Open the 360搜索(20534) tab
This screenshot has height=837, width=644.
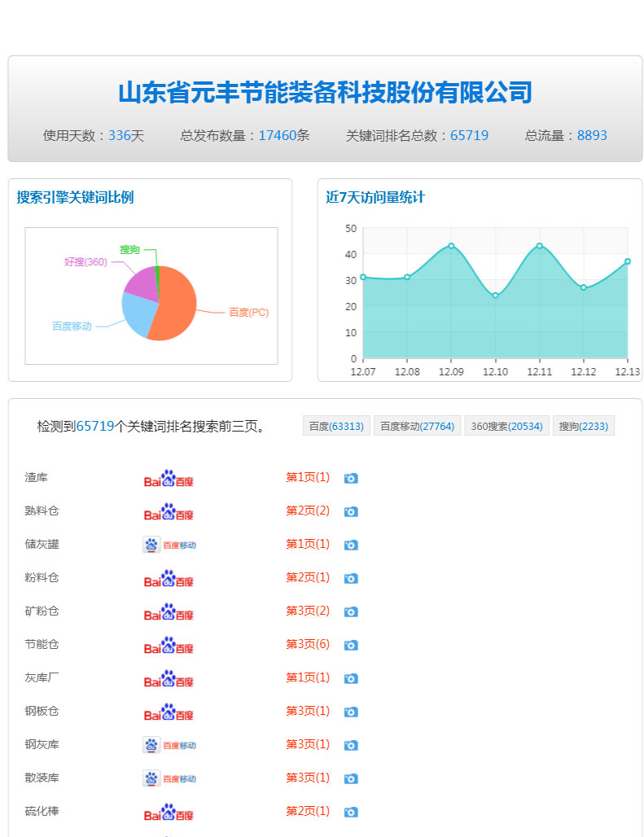506,426
